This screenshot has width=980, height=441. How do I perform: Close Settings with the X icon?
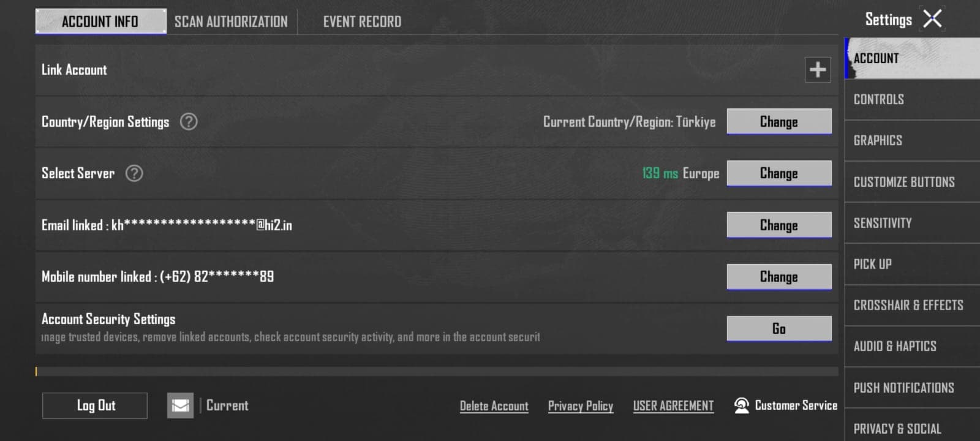click(x=932, y=19)
